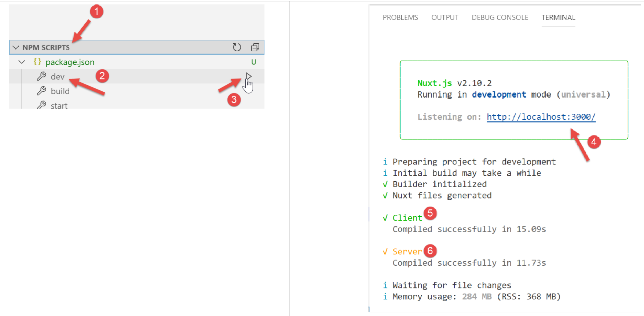Click the NPM SCRIPTS header title

point(46,47)
